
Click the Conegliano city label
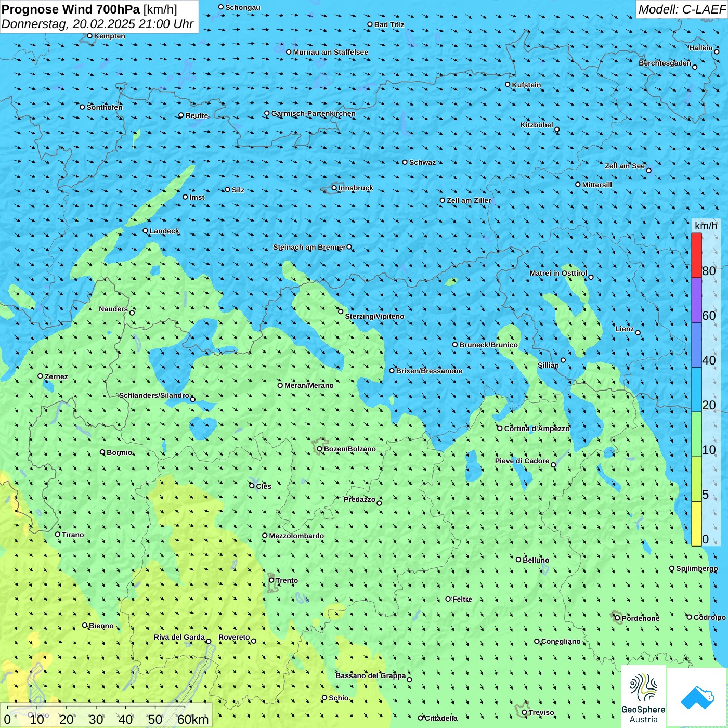point(561,641)
